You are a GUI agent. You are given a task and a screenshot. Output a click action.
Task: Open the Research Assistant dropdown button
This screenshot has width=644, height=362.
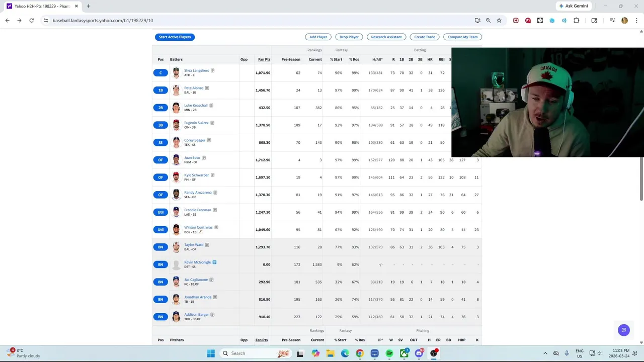[386, 37]
